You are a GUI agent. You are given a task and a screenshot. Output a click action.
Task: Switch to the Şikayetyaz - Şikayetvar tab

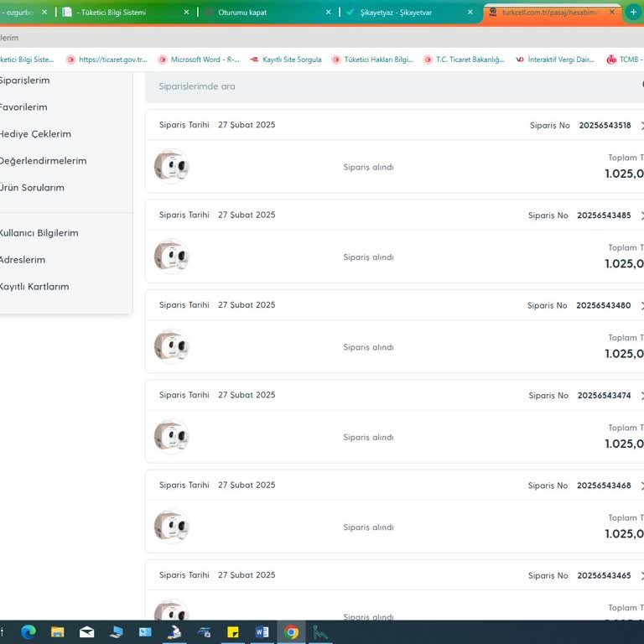pos(408,13)
